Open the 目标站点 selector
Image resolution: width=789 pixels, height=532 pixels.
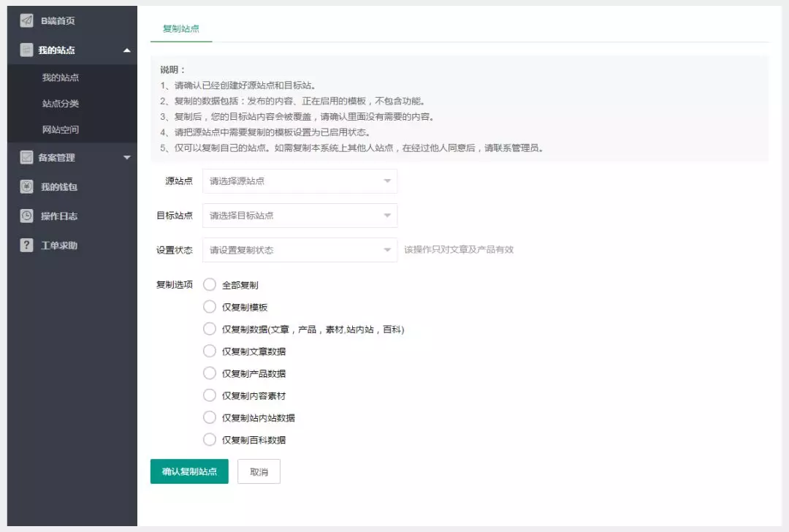(300, 215)
